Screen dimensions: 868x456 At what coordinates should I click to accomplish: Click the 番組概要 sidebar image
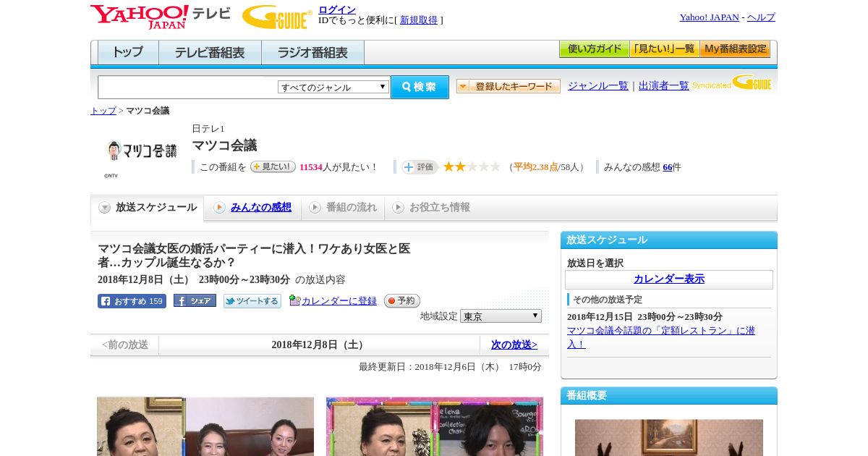point(669,437)
